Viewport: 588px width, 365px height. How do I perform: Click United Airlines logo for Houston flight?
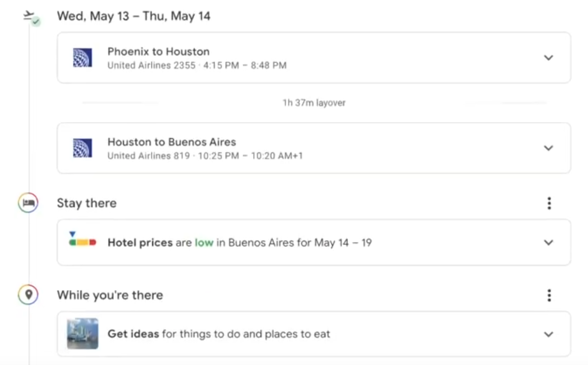point(82,148)
